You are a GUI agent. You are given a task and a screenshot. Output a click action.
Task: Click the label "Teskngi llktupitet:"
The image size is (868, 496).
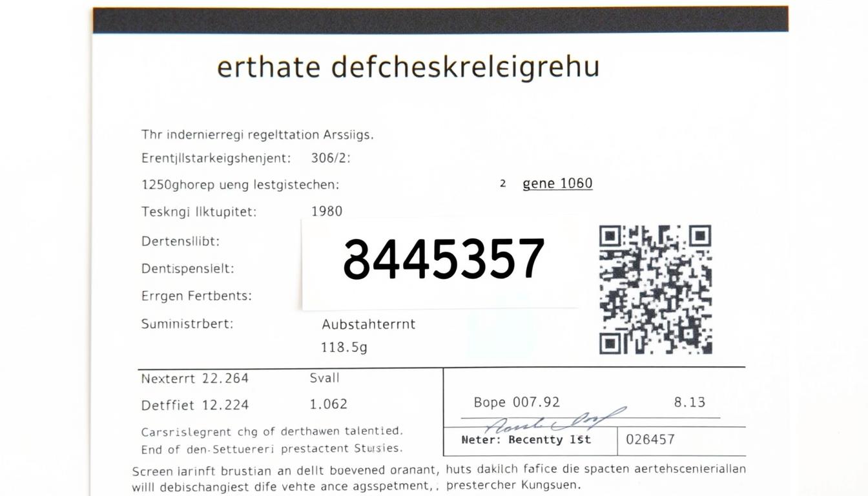[x=199, y=212]
